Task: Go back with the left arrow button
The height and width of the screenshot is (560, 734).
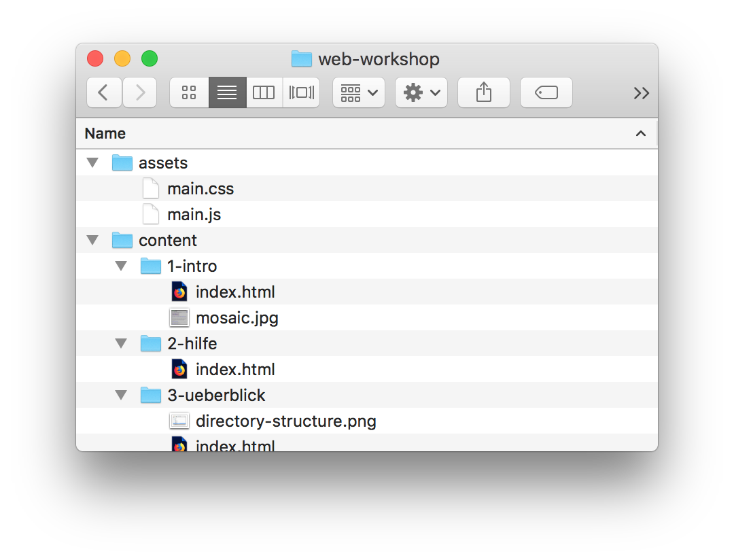Action: point(104,92)
